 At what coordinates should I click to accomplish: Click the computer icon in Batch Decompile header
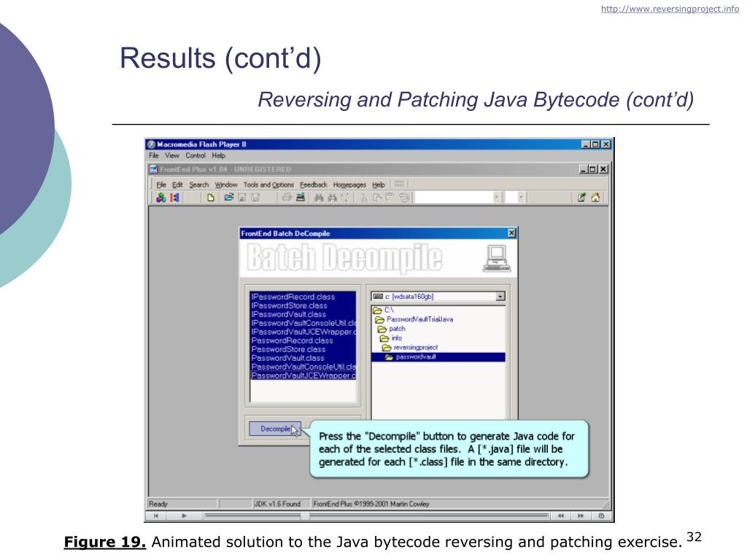point(497,259)
